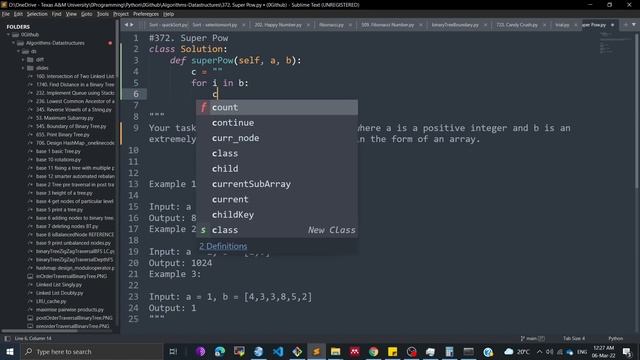Choose 'currentSubArray' completion

(x=277, y=184)
